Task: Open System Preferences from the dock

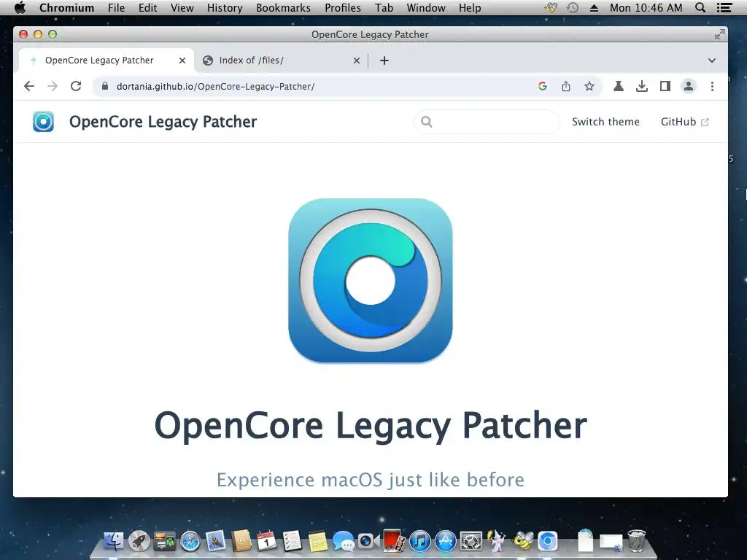Action: pos(471,542)
